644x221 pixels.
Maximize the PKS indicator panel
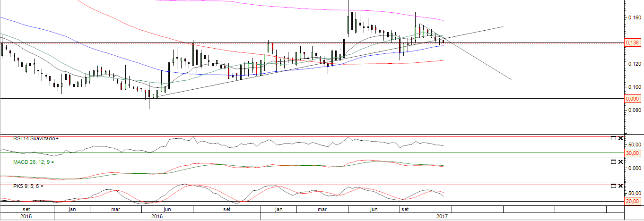pyautogui.click(x=613, y=186)
